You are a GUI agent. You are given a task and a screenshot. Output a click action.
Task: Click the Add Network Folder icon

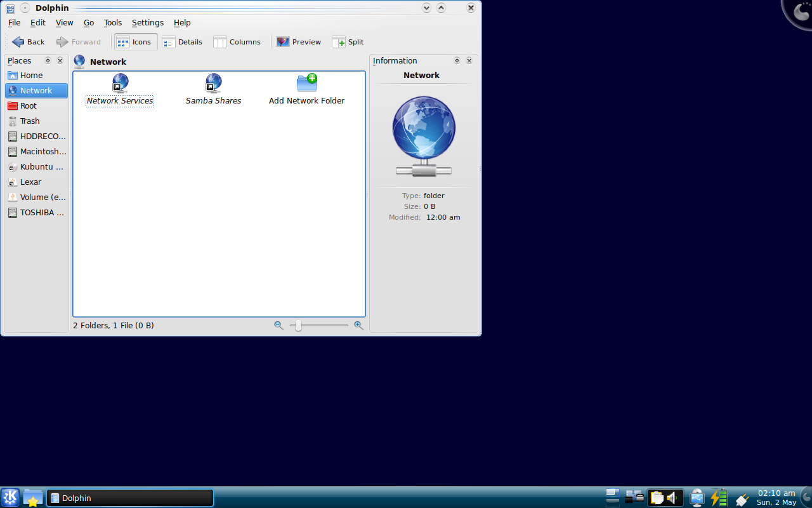pos(307,83)
